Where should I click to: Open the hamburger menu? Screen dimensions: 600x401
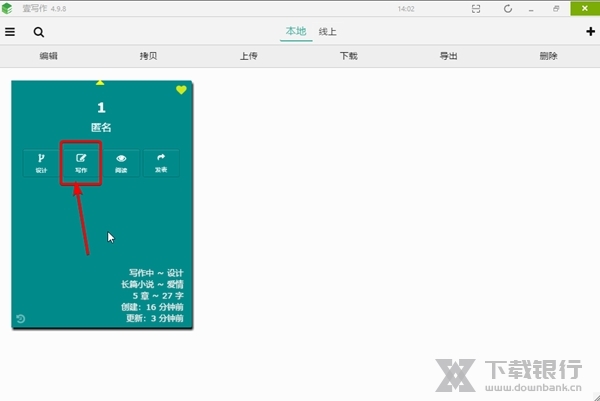tap(10, 32)
